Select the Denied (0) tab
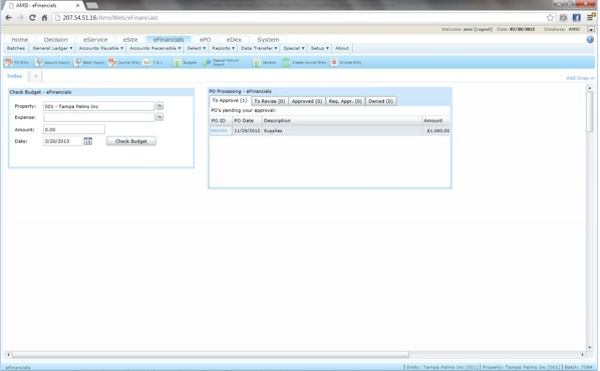Viewport: 600px width, 371px height. (x=381, y=101)
